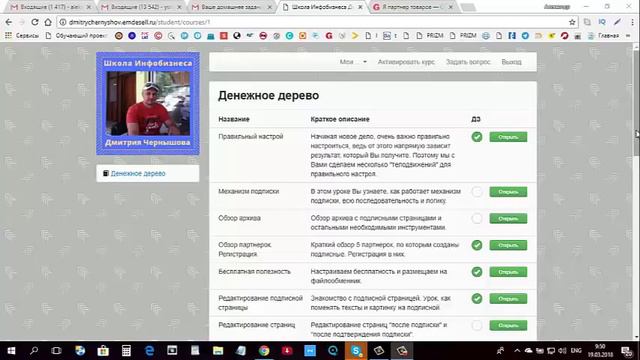
Task: Open the Chrome menu three-dots icon
Action: pyautogui.click(x=633, y=22)
